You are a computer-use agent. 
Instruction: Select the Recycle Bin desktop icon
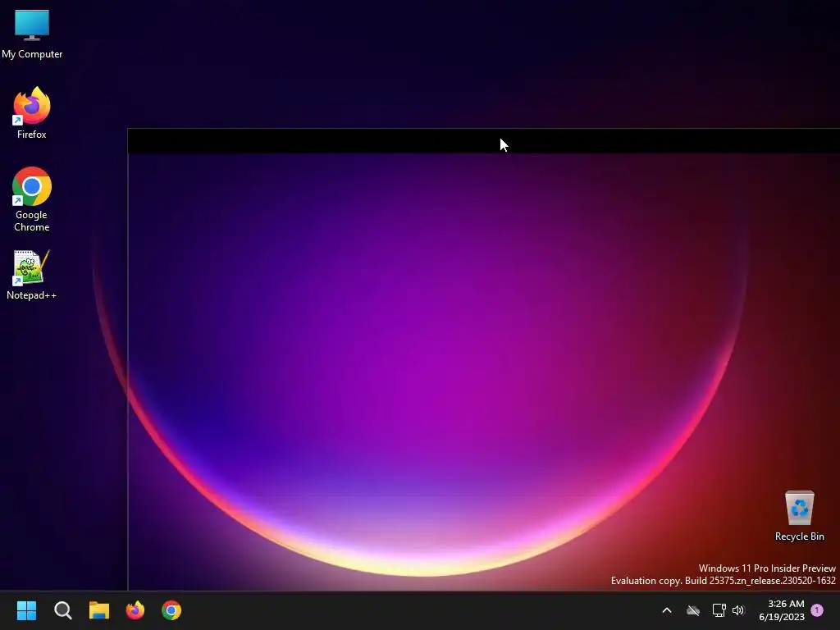799,516
